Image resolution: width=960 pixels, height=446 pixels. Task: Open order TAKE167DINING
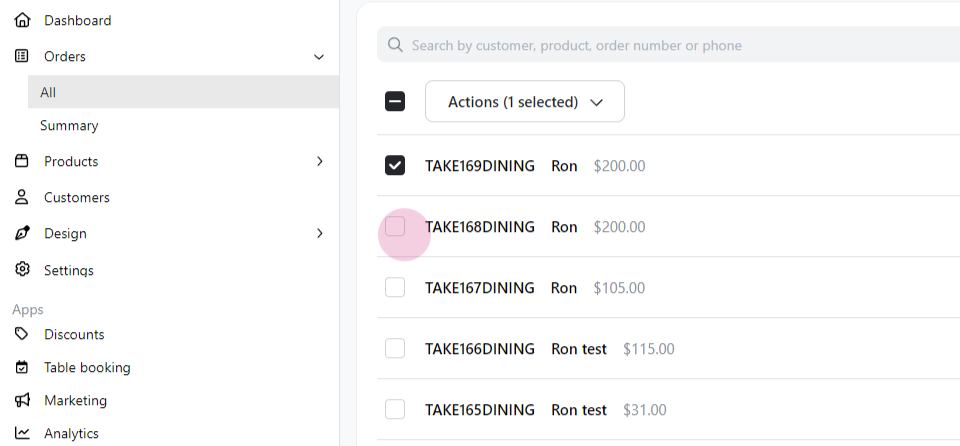pos(479,288)
